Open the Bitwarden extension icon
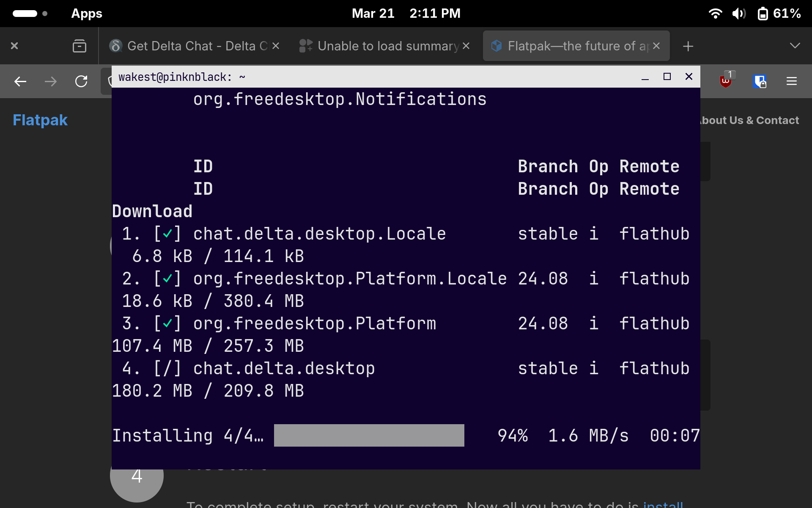This screenshot has width=812, height=508. tap(760, 81)
